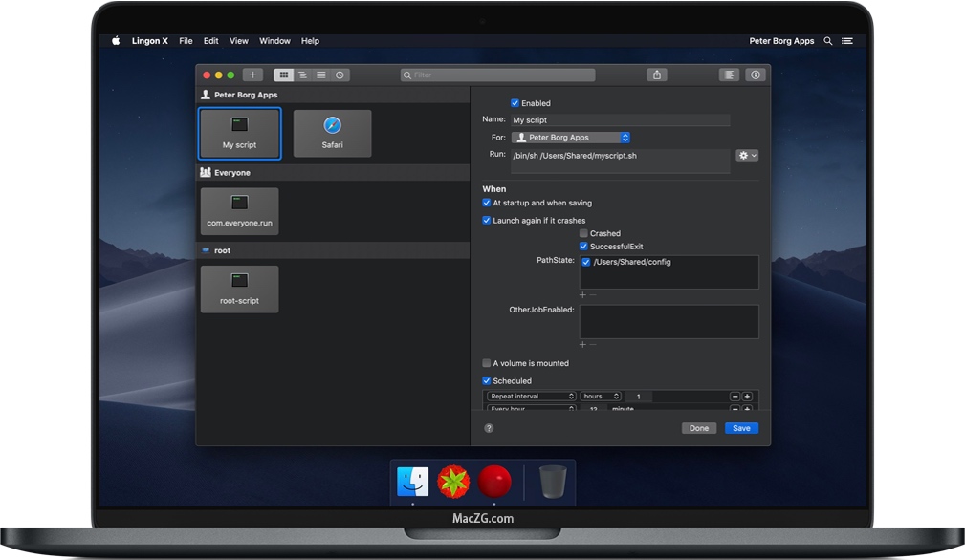Click the Add (+) button to create new job
Screen dimensions: 965x560
pos(252,74)
